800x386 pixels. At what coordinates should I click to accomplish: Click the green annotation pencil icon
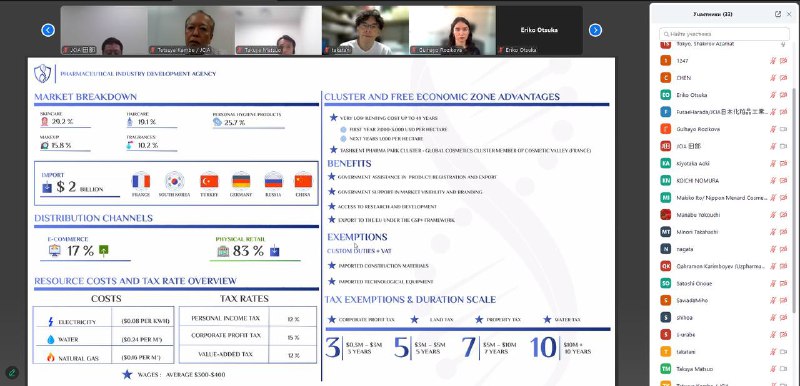coord(12,372)
